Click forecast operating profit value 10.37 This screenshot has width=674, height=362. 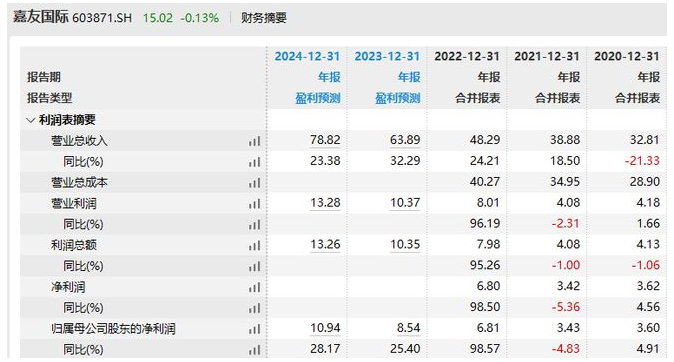click(405, 203)
